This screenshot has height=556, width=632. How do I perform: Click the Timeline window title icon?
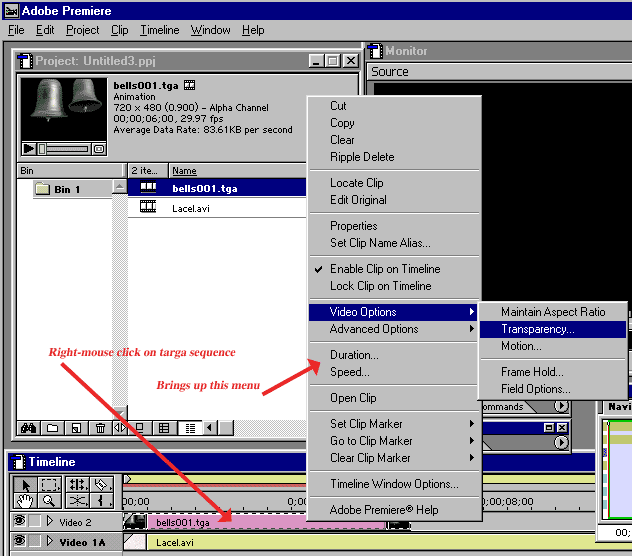point(17,462)
